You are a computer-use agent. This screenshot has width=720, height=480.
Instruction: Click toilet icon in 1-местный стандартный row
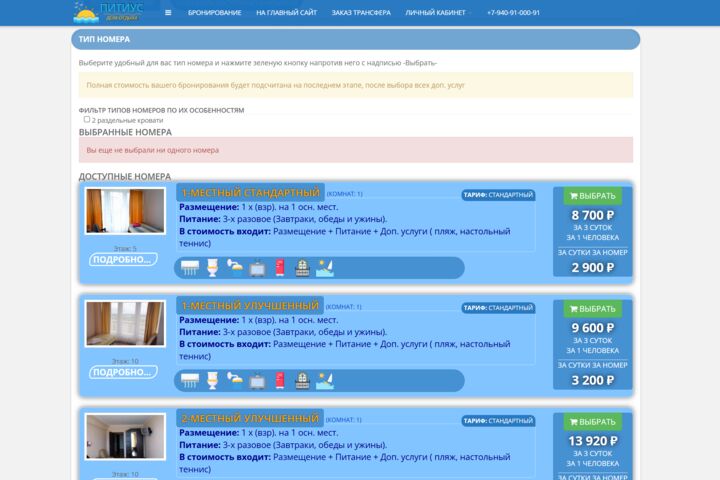212,268
